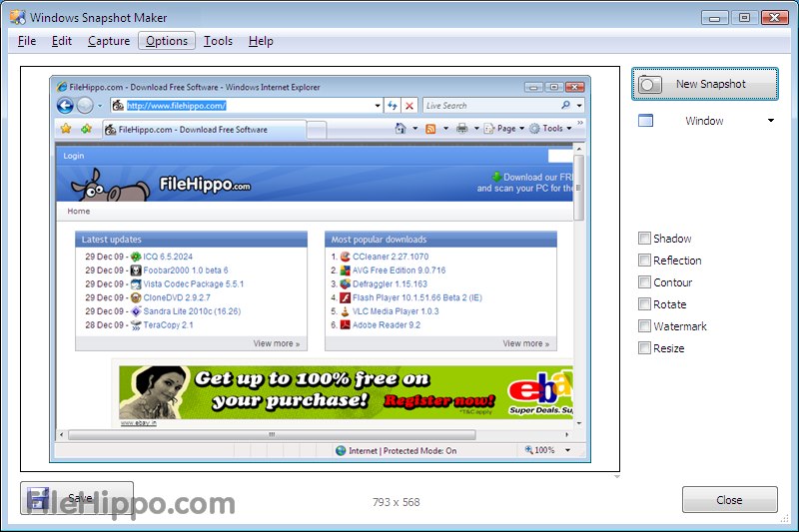The width and height of the screenshot is (799, 532).
Task: Click the search magnifier icon in the captured IE
Action: [565, 105]
